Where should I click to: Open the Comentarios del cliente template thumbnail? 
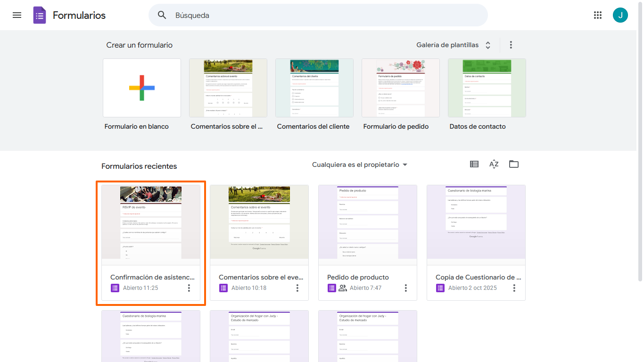pos(314,88)
